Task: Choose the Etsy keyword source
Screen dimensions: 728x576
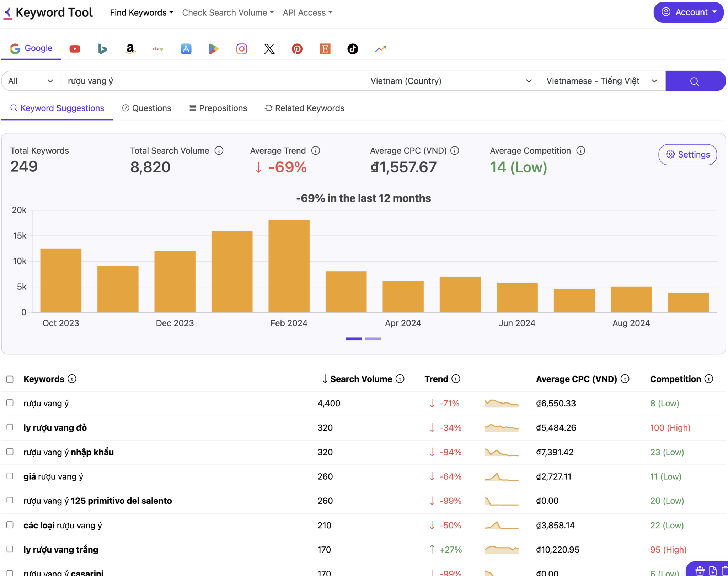Action: [325, 49]
